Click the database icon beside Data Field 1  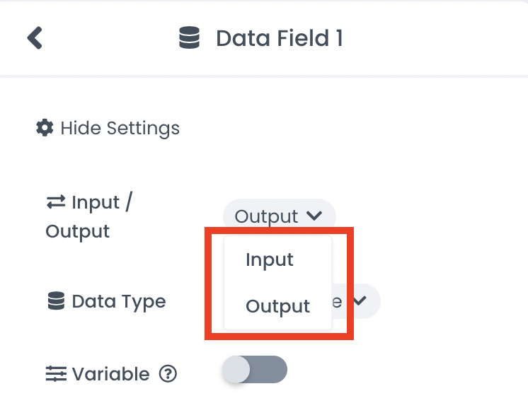(x=189, y=38)
